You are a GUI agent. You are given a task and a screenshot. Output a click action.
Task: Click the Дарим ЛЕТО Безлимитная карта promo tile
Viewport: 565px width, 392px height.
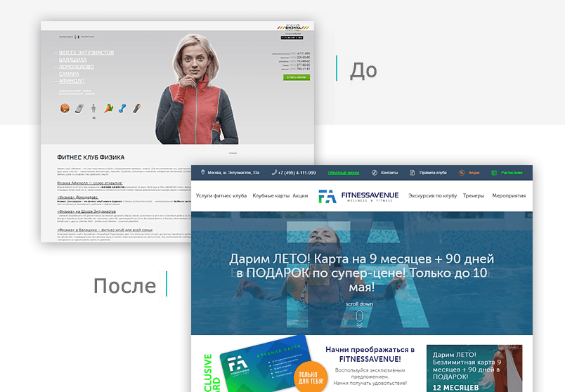(474, 368)
